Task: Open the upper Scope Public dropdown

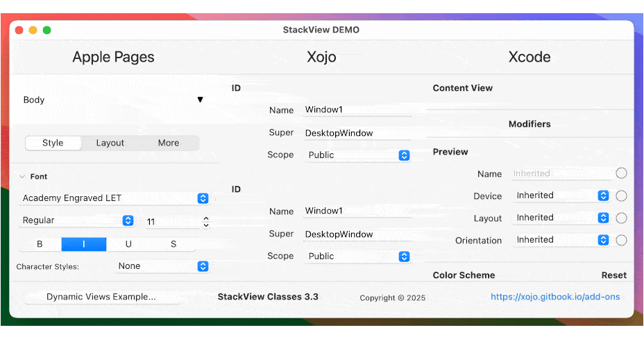Action: (x=357, y=155)
